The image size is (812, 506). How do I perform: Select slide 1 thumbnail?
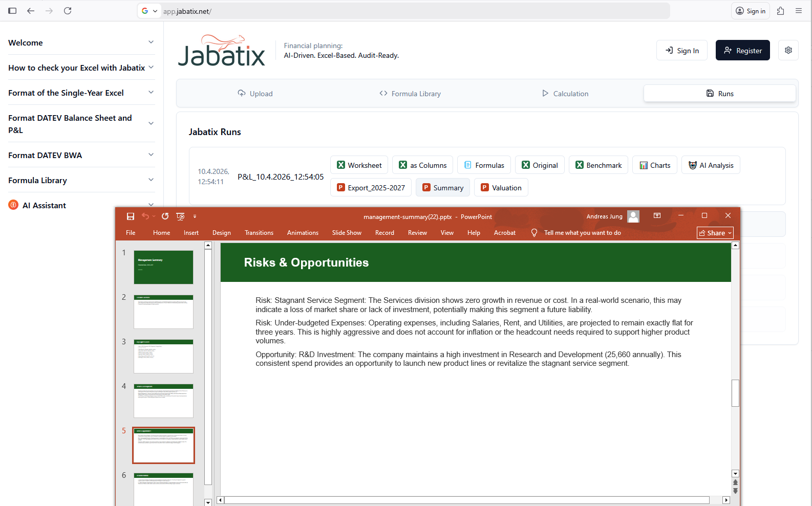[x=163, y=267]
